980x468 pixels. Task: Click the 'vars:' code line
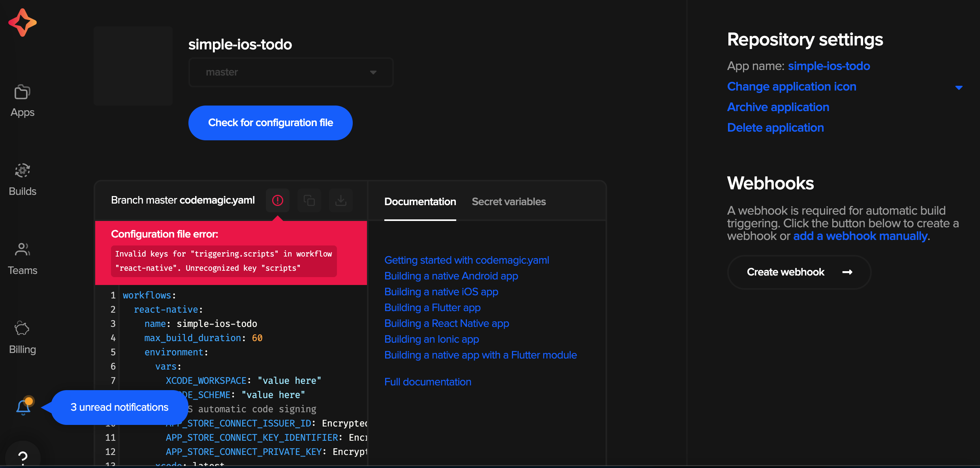click(x=168, y=366)
